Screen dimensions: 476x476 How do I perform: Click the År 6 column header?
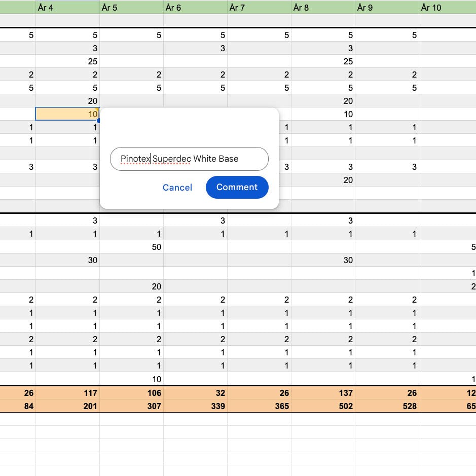click(x=195, y=8)
